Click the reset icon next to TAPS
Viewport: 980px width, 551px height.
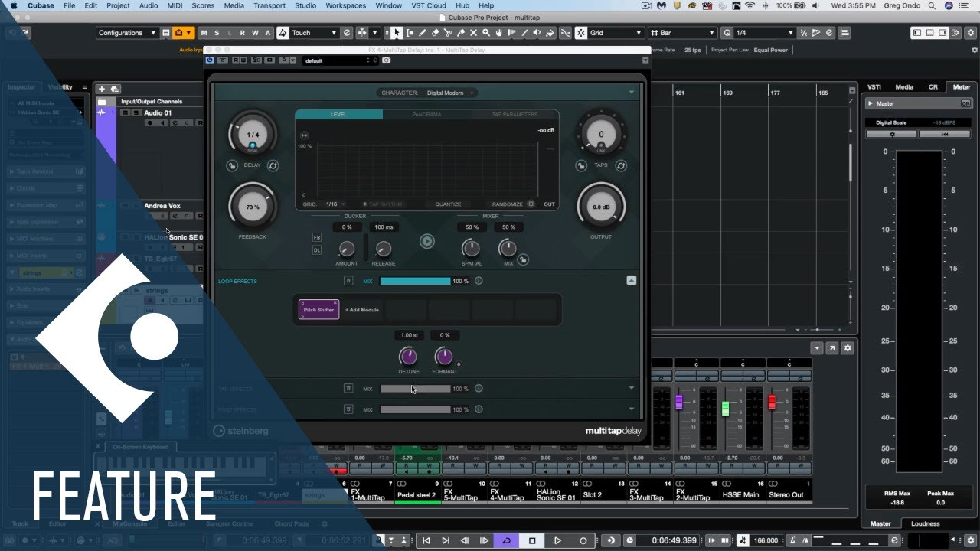(x=621, y=165)
